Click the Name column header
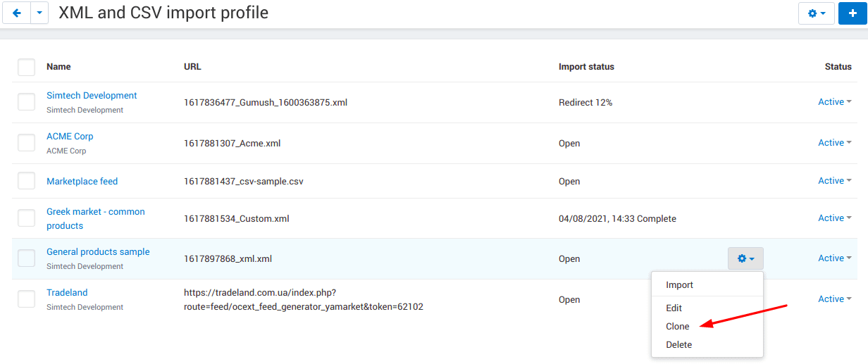This screenshot has width=868, height=364. click(58, 67)
